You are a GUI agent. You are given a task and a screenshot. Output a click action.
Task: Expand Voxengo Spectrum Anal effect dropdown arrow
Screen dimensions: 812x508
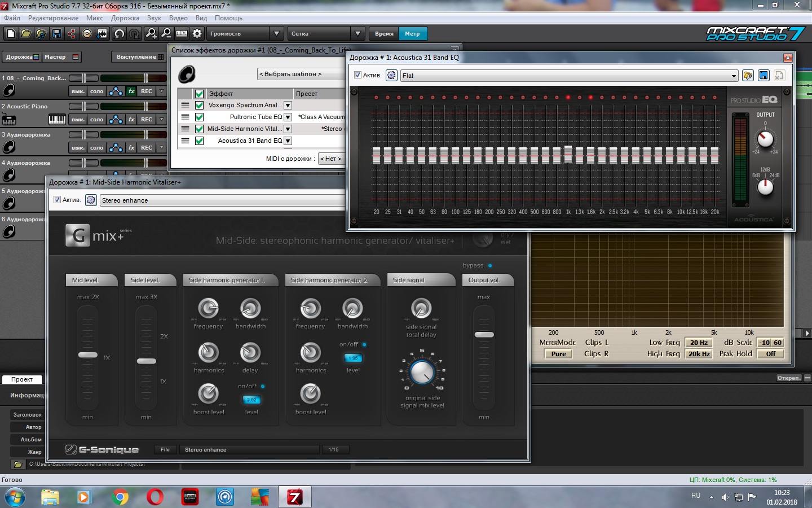(x=288, y=106)
